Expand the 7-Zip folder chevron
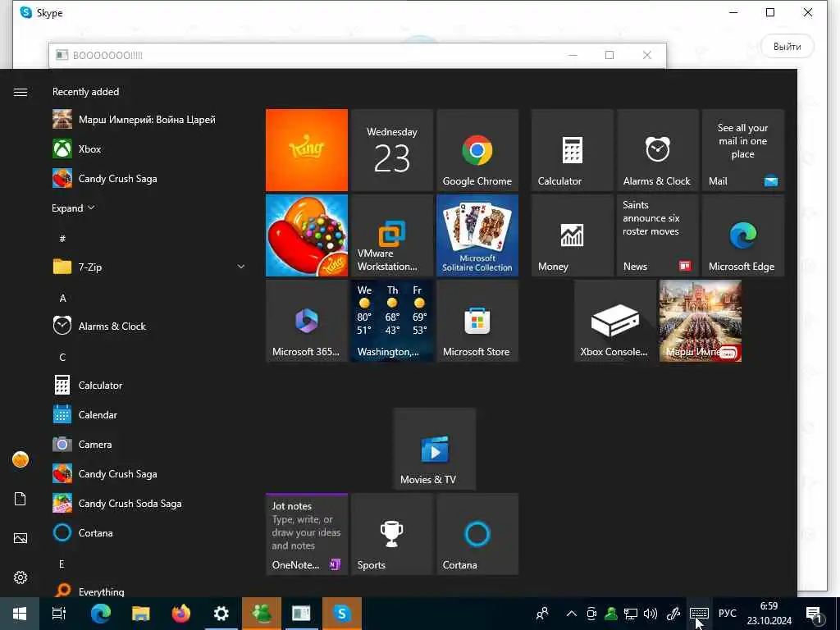This screenshot has height=630, width=840. click(241, 267)
